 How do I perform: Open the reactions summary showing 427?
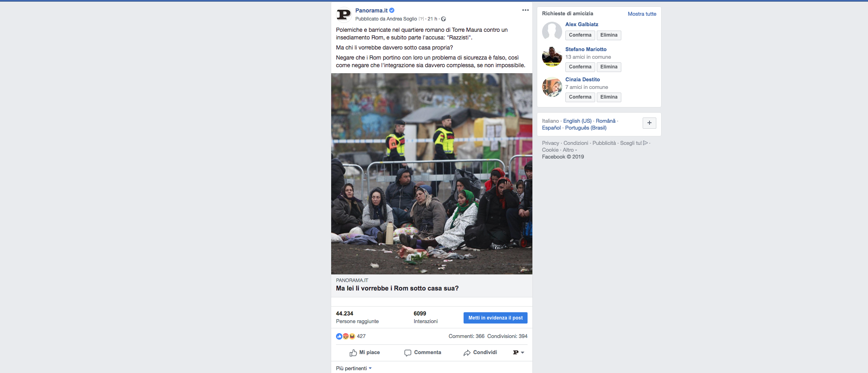click(x=351, y=336)
